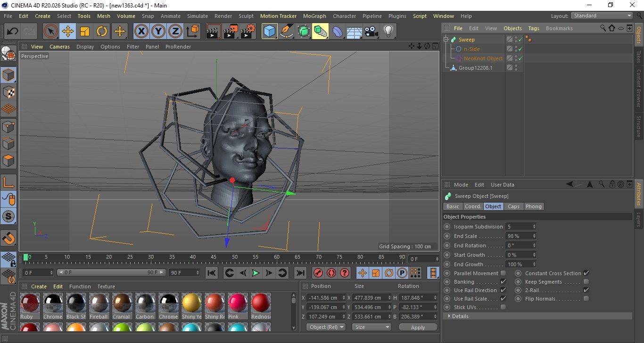The image size is (644, 343).
Task: Add a Camera object
Action: point(372,32)
